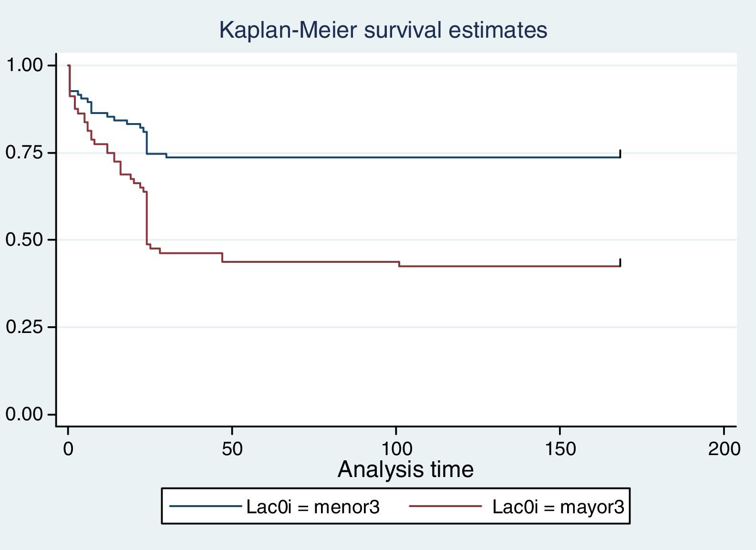Image resolution: width=756 pixels, height=550 pixels.
Task: Click the censoring tick ending the blue curve
Action: click(x=620, y=154)
